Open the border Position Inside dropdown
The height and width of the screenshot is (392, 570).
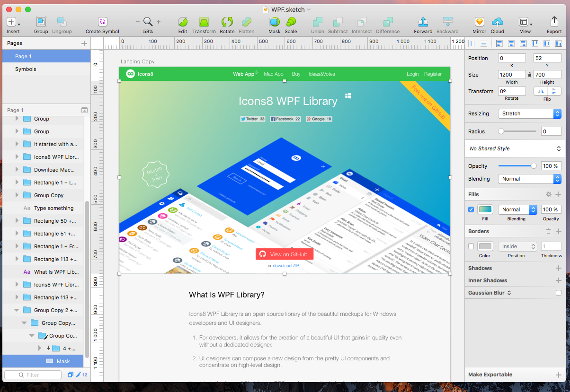pos(517,246)
